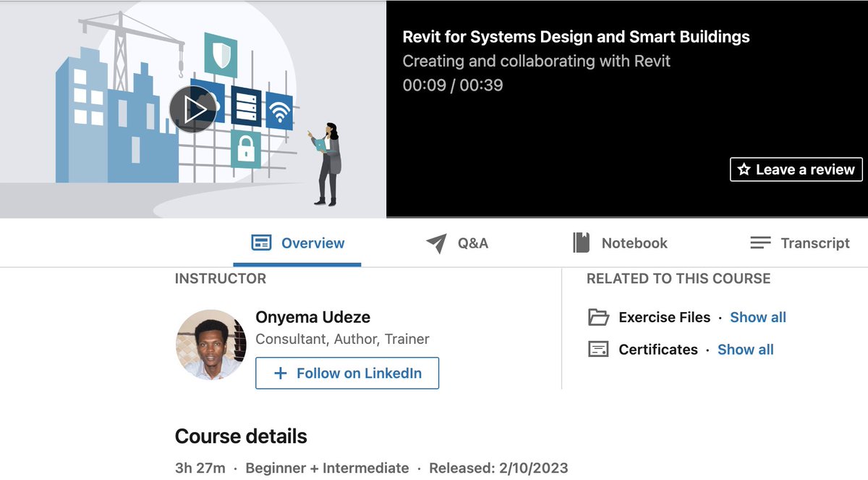This screenshot has height=480, width=868.
Task: Click the plus icon in Follow button
Action: click(x=281, y=374)
